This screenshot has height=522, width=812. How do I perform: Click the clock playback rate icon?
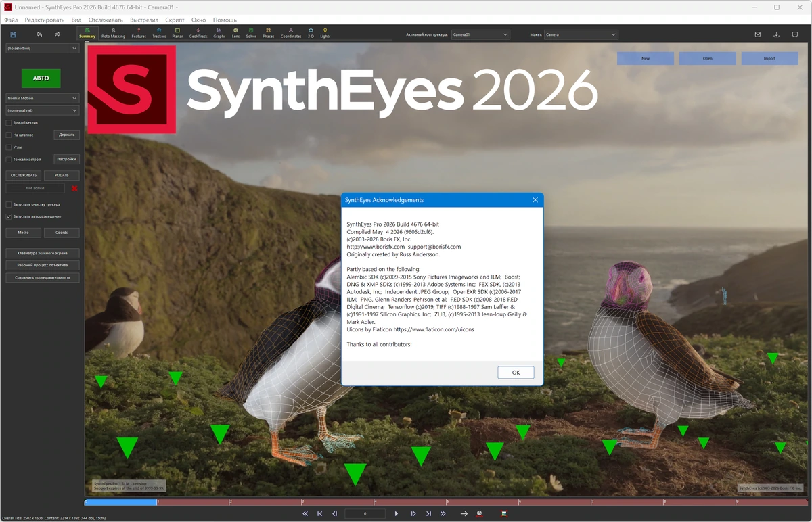[479, 514]
